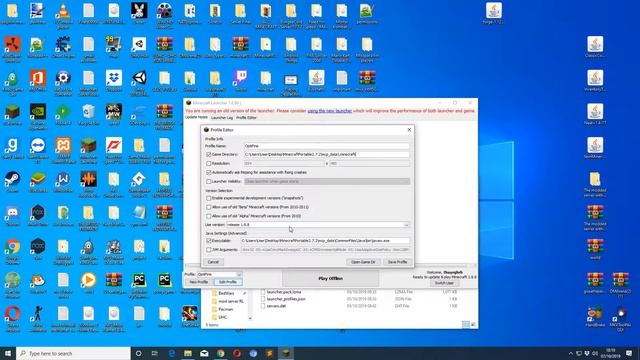Switch to the Update Notes tab
Image resolution: width=640 pixels, height=360 pixels.
click(196, 118)
